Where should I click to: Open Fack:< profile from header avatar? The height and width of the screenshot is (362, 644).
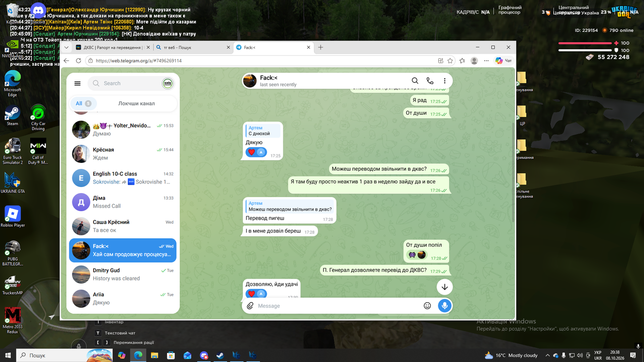[x=250, y=80]
